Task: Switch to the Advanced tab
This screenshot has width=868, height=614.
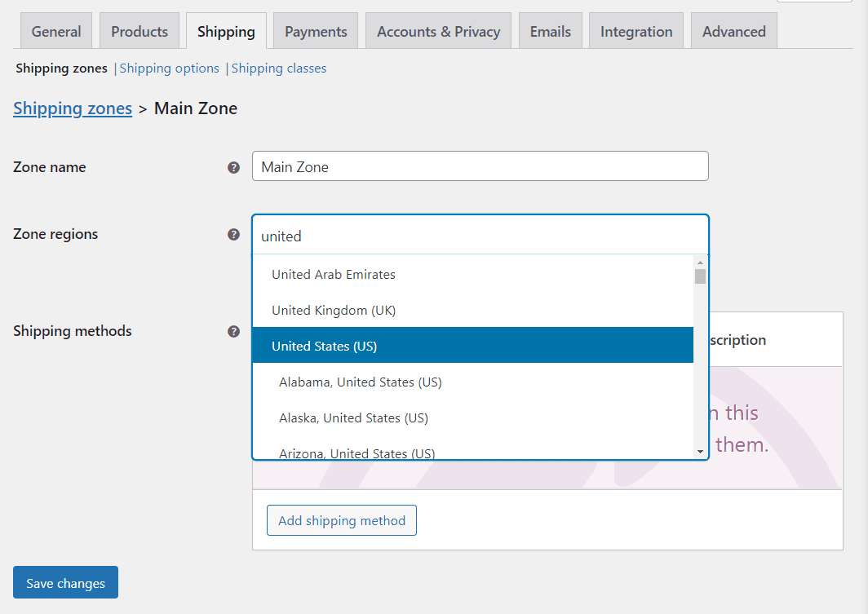Action: (733, 31)
